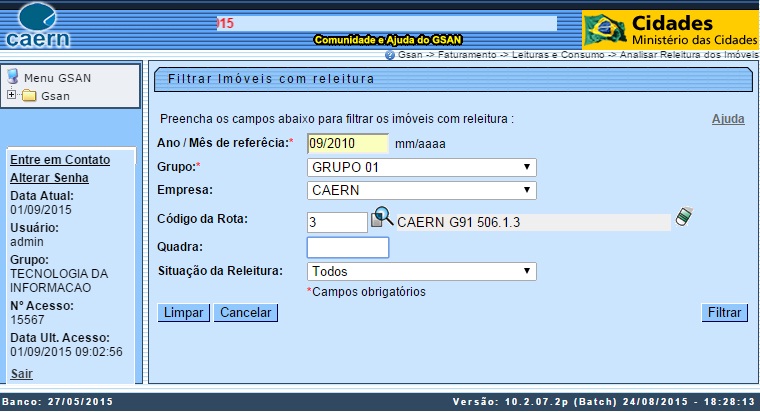Click the eraser icon to clear route
760x412 pixels.
point(684,218)
